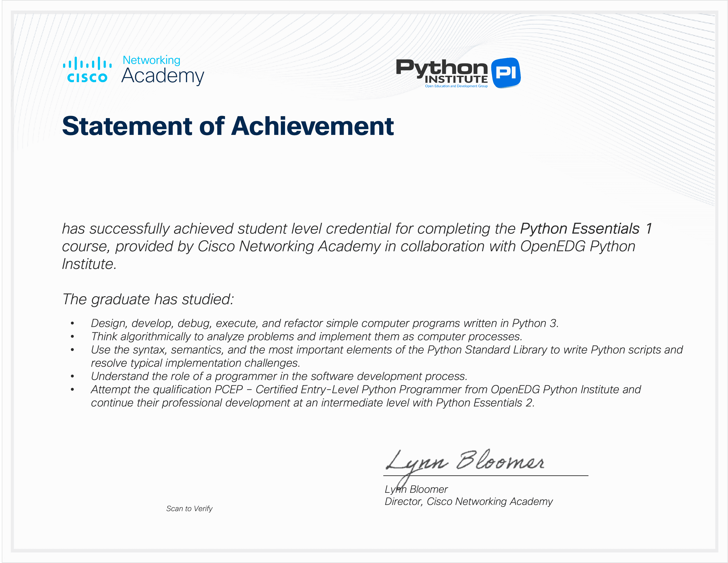The height and width of the screenshot is (563, 728).
Task: Click the 'Networking' word in the logo
Action: click(152, 60)
